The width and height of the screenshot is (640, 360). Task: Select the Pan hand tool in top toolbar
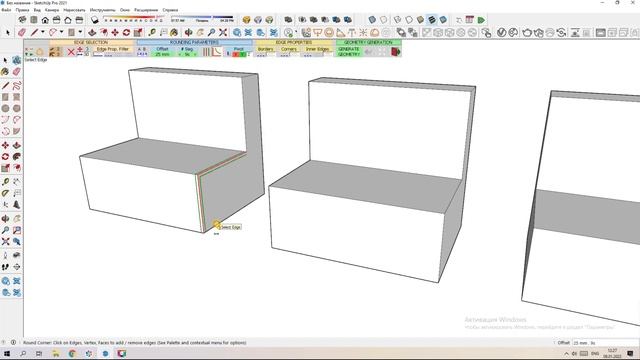click(x=200, y=32)
